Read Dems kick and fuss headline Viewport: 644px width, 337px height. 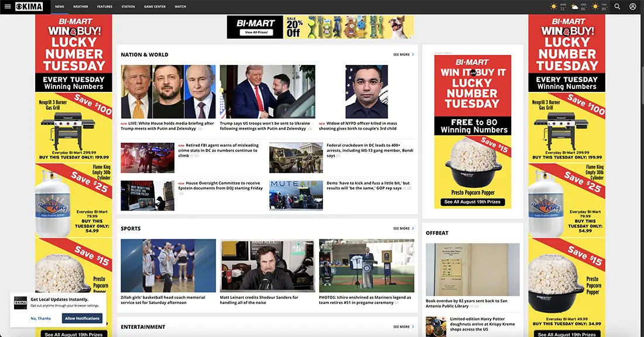click(x=368, y=185)
